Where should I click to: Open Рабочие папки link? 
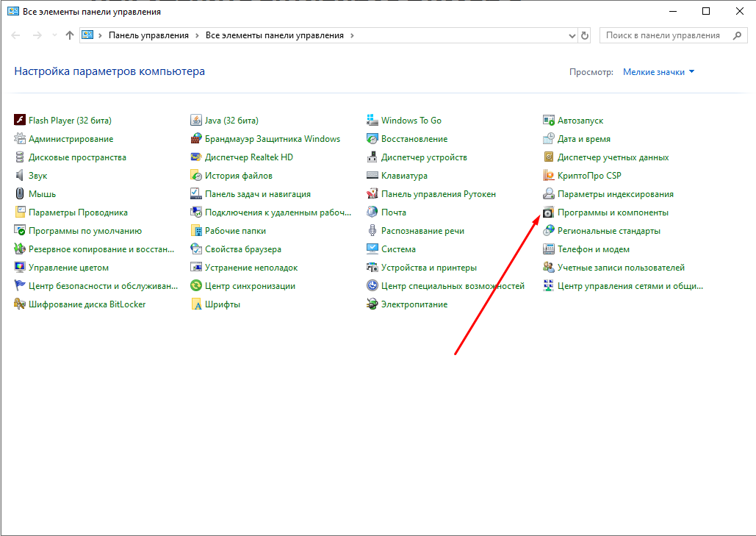pos(235,231)
